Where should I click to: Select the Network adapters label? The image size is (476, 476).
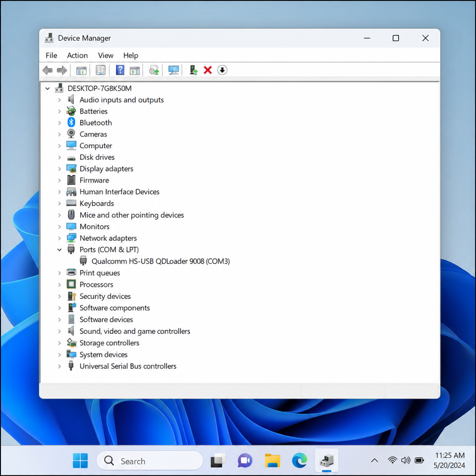[108, 238]
